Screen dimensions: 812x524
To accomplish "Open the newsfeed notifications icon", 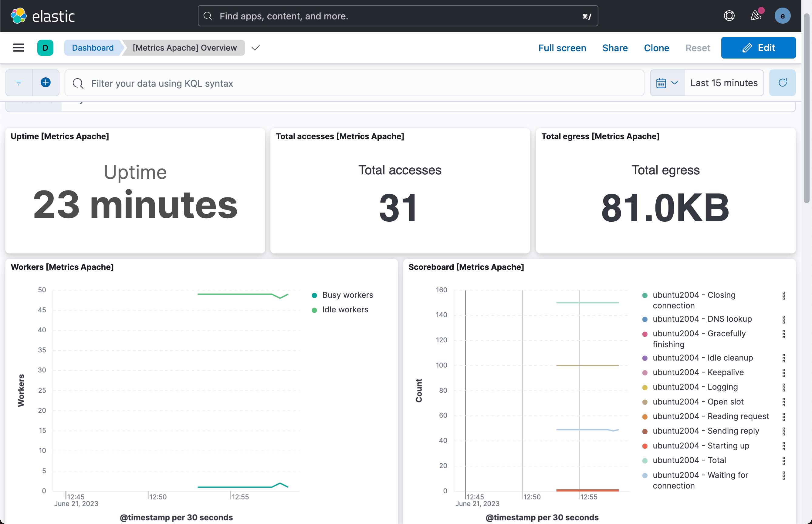I will click(x=756, y=16).
